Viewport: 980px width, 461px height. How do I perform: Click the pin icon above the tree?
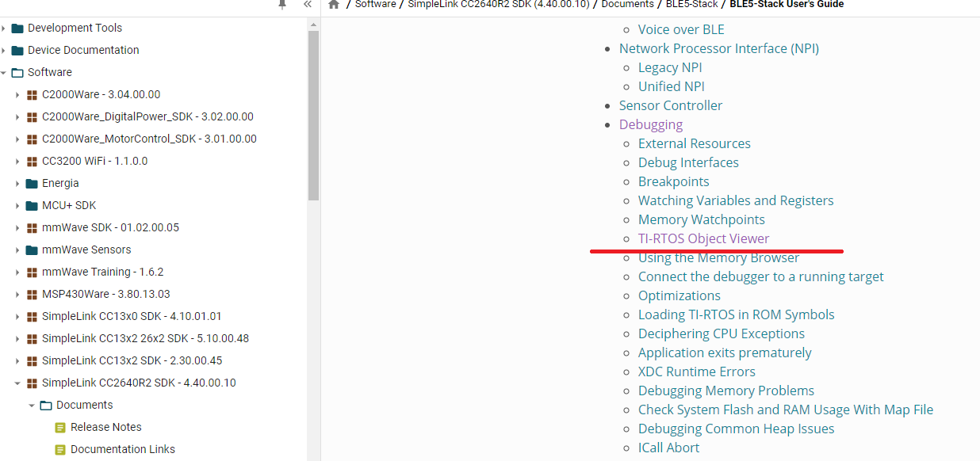coord(282,4)
